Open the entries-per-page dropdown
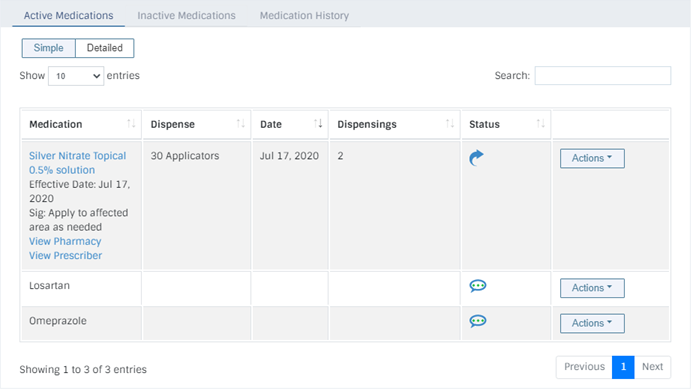Image resolution: width=691 pixels, height=389 pixels. coord(76,76)
